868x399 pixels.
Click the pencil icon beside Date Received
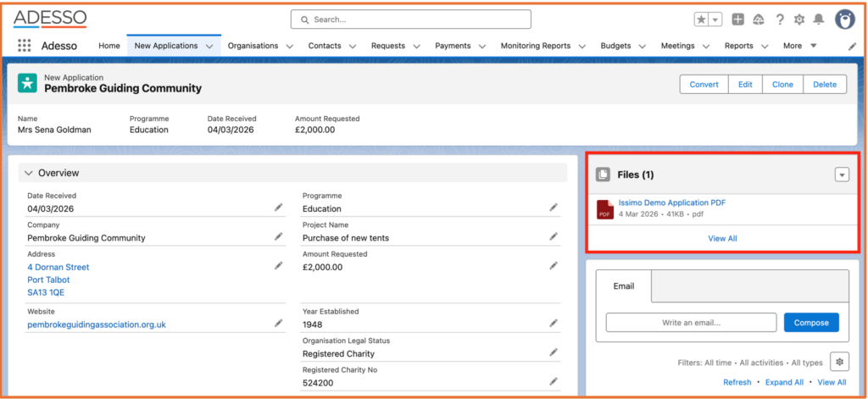pyautogui.click(x=278, y=208)
